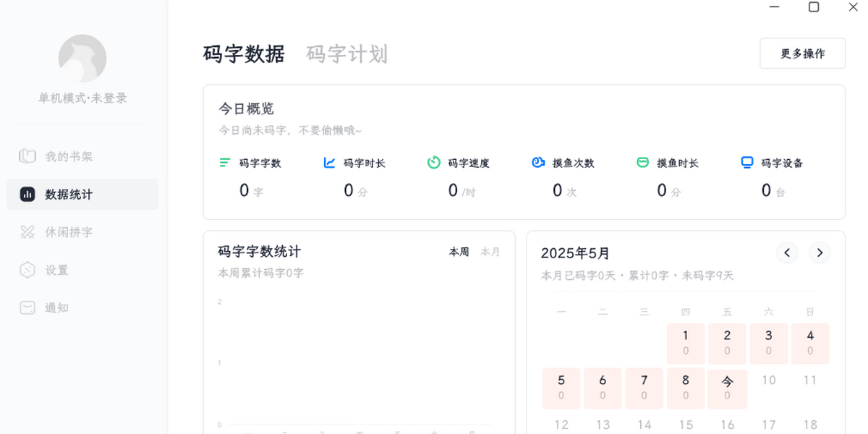Open 休闲拼字 via its sidebar icon
The image size is (868, 434).
27,232
